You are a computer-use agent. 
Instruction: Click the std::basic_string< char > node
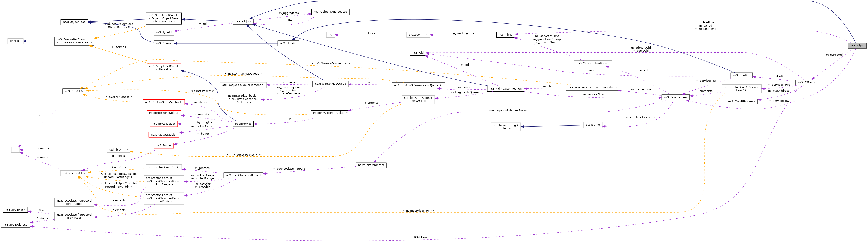(x=505, y=127)
